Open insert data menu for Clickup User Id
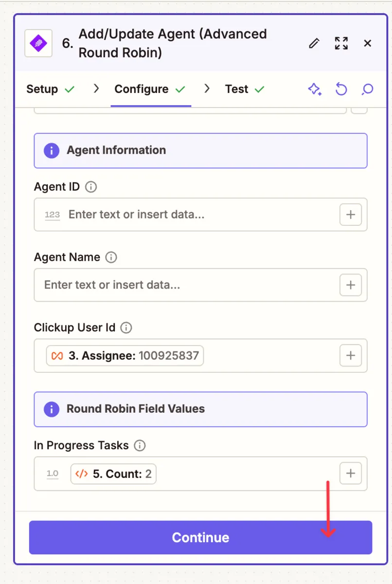The image size is (392, 584). pyautogui.click(x=350, y=355)
